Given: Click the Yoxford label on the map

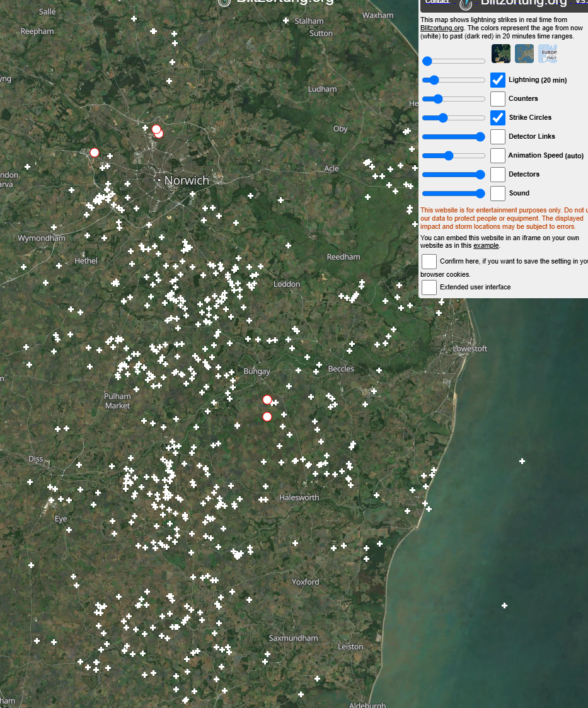Looking at the screenshot, I should (306, 582).
